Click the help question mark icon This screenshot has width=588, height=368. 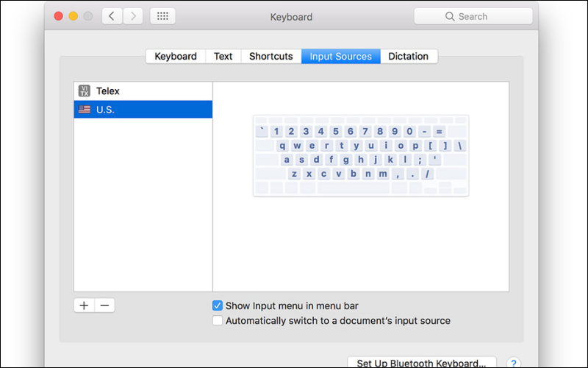click(514, 363)
